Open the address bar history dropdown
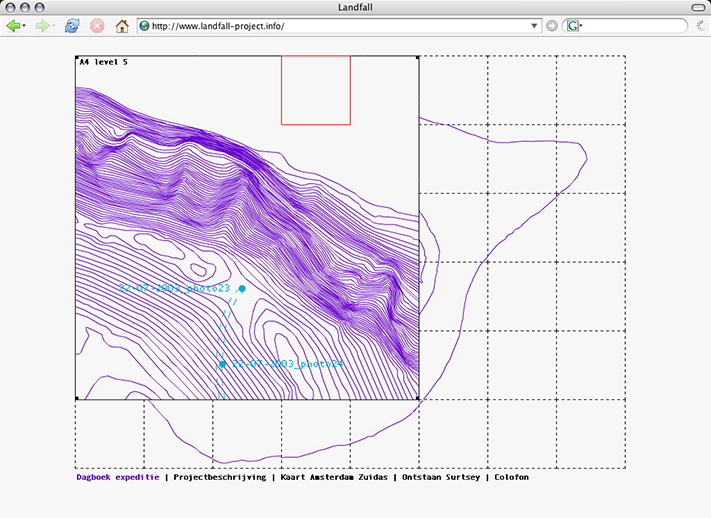Image resolution: width=711 pixels, height=518 pixels. (x=535, y=26)
